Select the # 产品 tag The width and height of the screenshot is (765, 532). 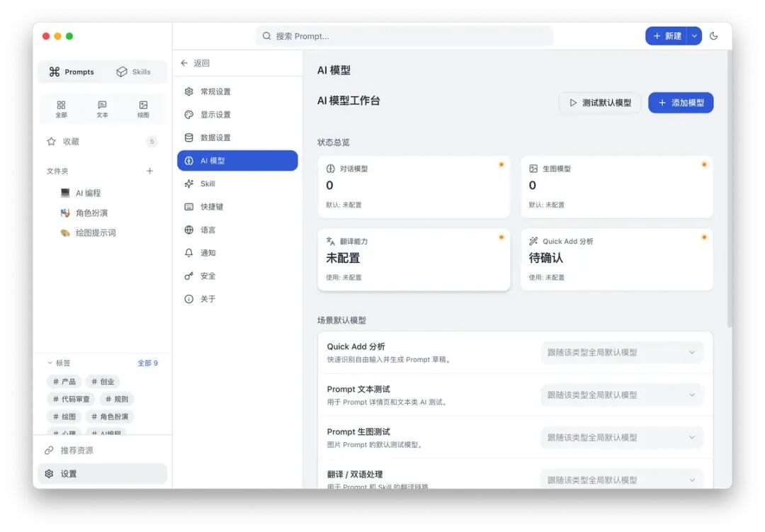64,382
